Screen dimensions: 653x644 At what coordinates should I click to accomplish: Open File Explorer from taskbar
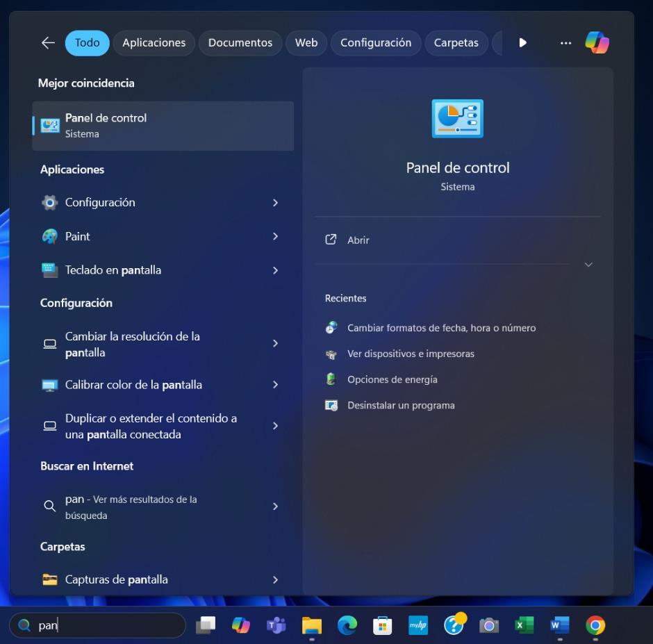click(x=312, y=625)
